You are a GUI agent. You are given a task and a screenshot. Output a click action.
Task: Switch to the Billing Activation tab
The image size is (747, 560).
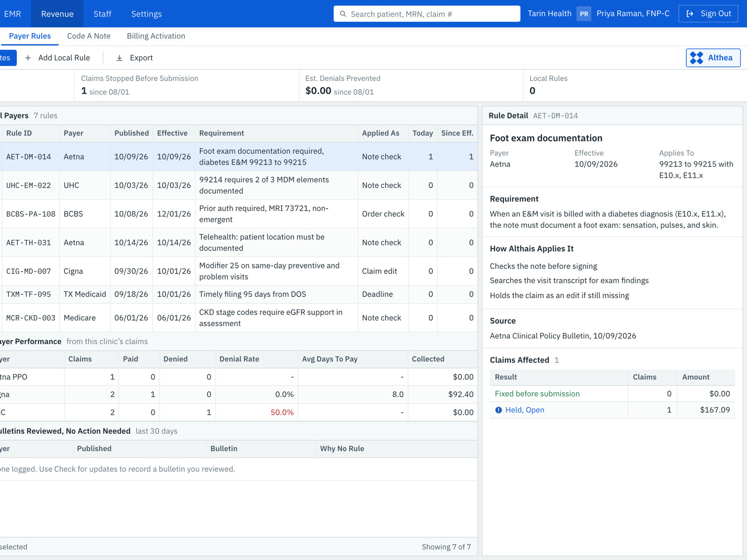[156, 36]
